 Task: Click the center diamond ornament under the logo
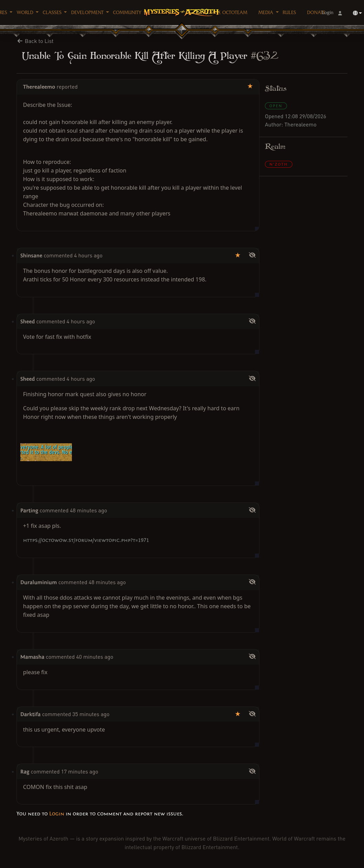pos(182,30)
